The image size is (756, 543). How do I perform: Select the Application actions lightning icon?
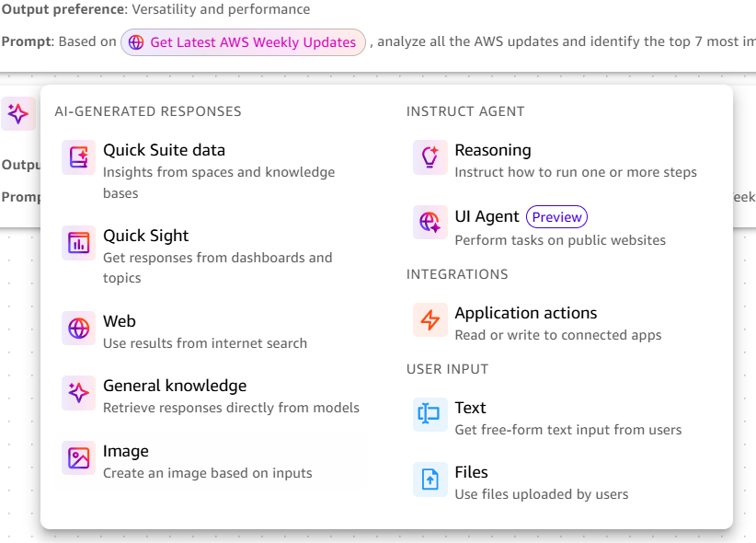click(430, 320)
